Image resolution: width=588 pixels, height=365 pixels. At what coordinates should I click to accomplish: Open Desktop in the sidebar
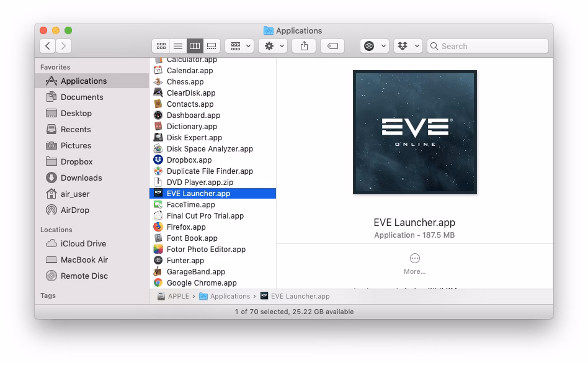pyautogui.click(x=92, y=113)
